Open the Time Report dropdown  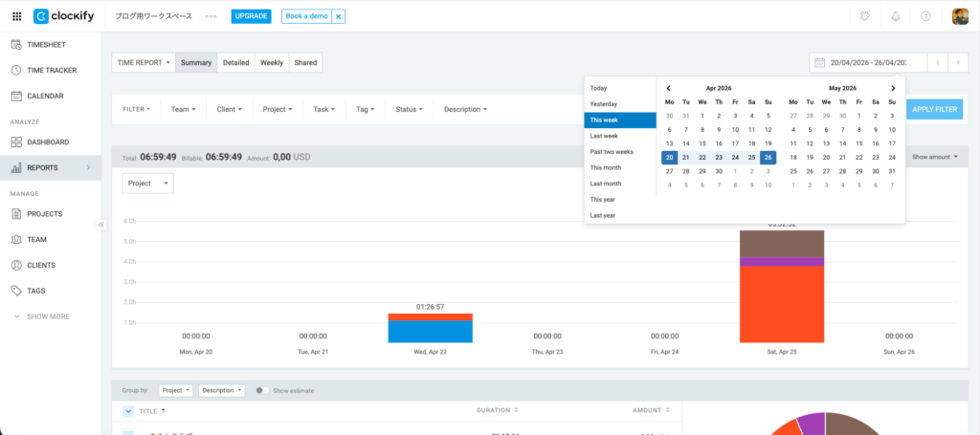[x=144, y=63]
